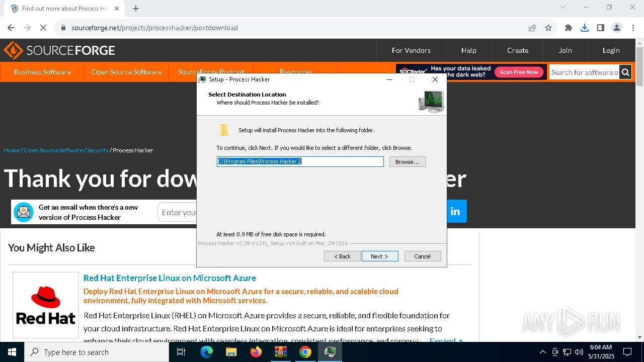Click Login on SourceForge header
This screenshot has width=644, height=362.
click(x=611, y=50)
